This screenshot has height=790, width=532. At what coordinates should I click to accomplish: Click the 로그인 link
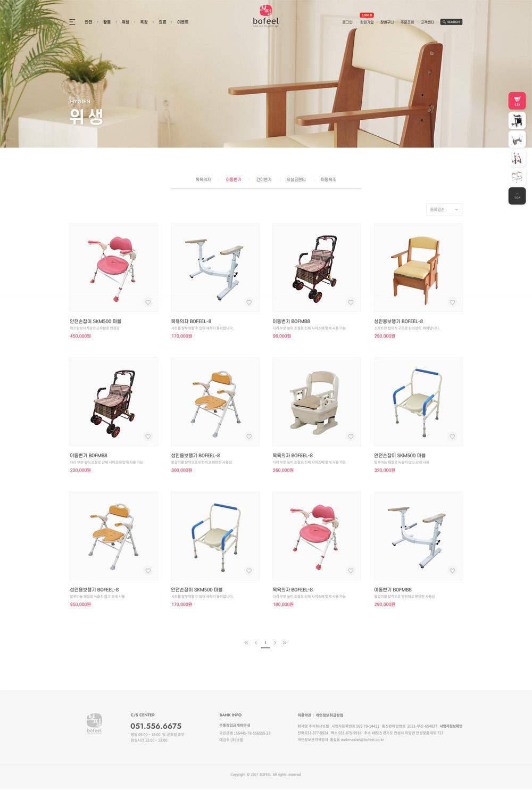347,22
